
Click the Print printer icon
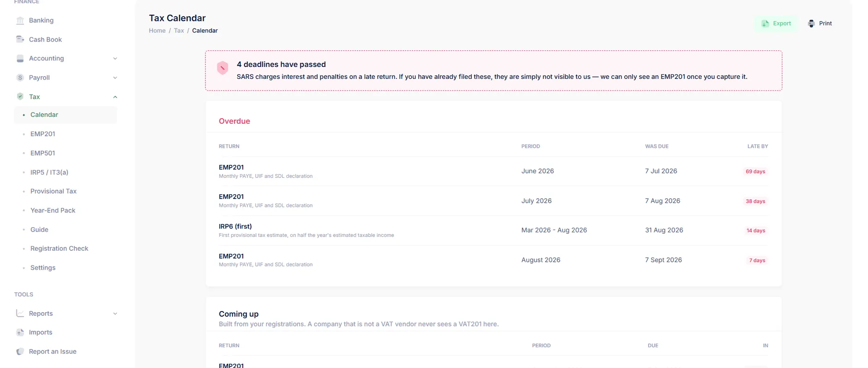coord(811,24)
